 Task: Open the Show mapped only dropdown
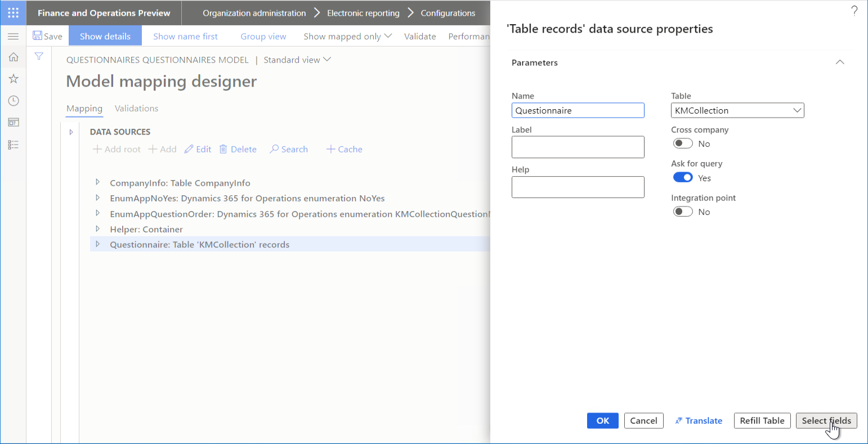click(388, 35)
